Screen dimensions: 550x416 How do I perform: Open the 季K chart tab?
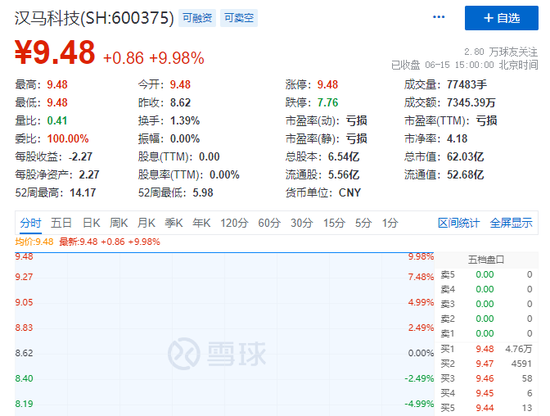coord(174,223)
